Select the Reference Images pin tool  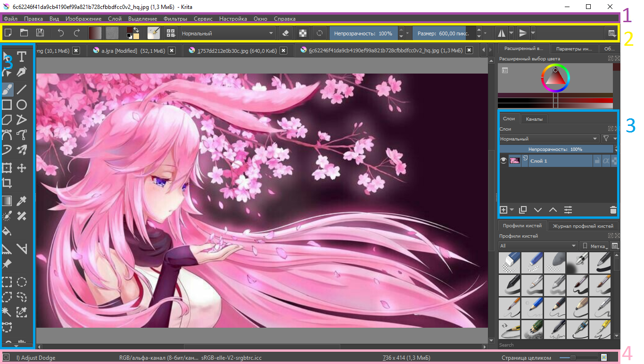7,263
